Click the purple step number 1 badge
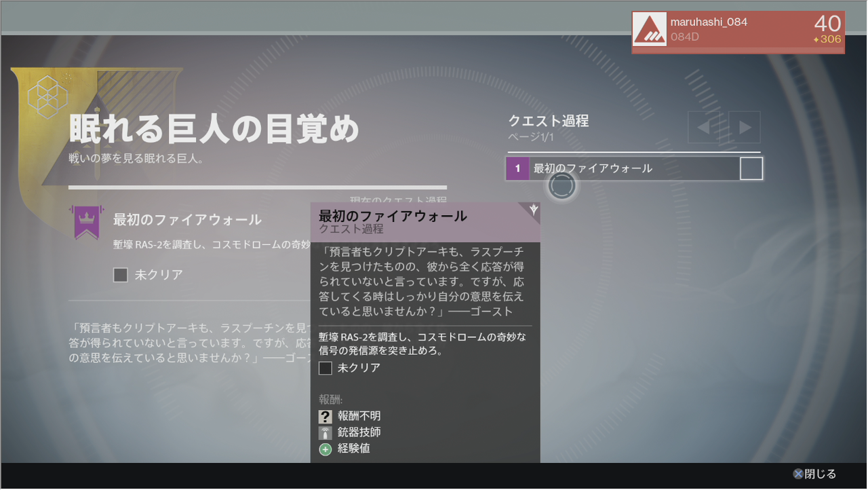This screenshot has height=490, width=868. click(x=517, y=168)
